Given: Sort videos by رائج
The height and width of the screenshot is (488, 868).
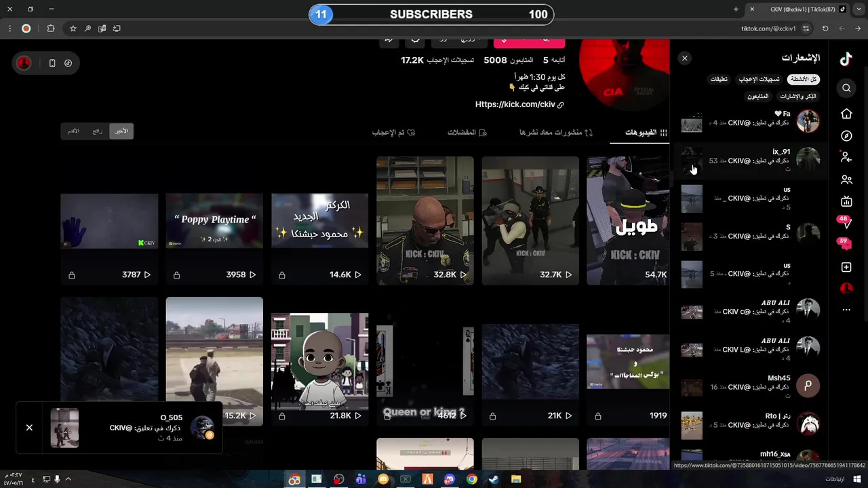Looking at the screenshot, I should point(98,131).
